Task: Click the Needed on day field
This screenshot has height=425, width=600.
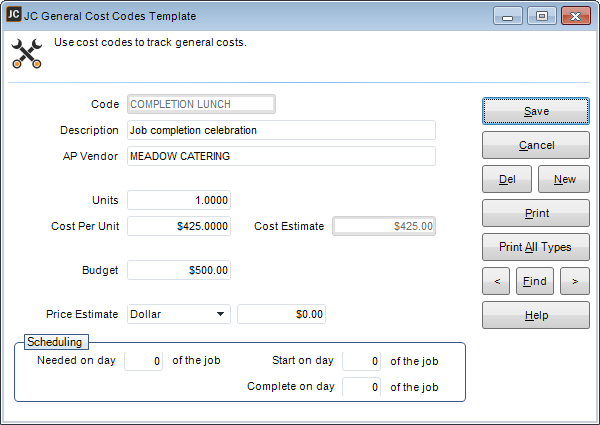Action: 143,361
